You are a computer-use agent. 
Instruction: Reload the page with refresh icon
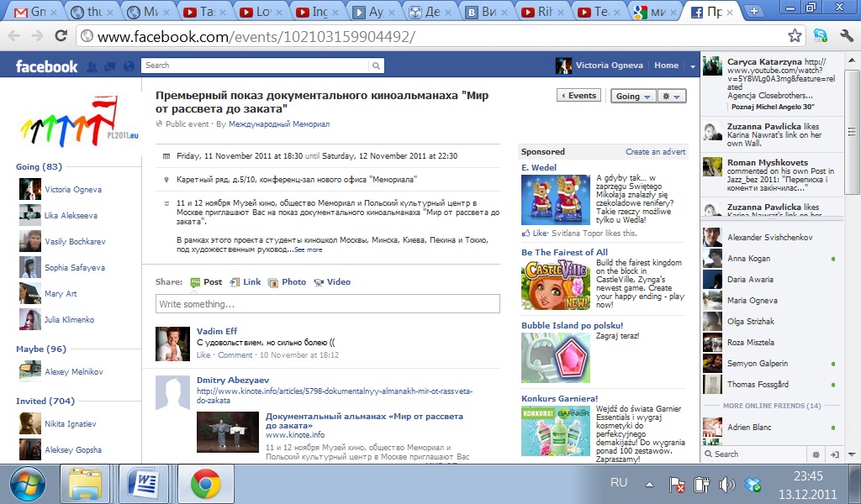[x=61, y=36]
